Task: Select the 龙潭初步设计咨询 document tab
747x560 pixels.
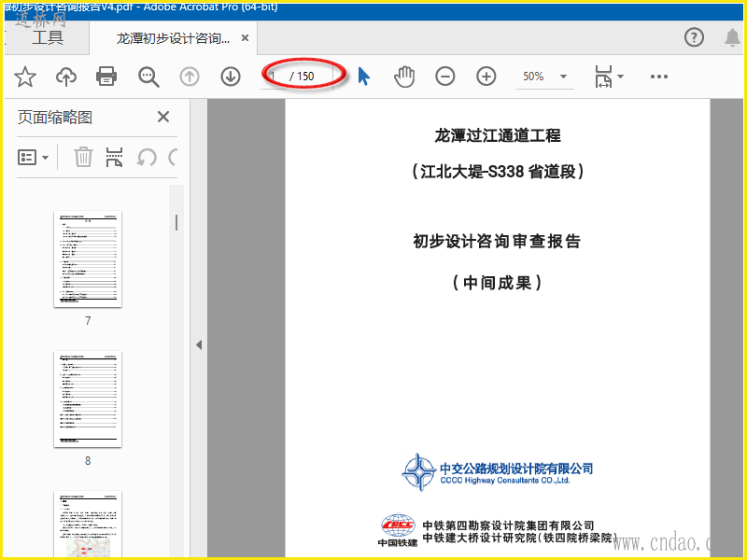Action: [x=173, y=38]
